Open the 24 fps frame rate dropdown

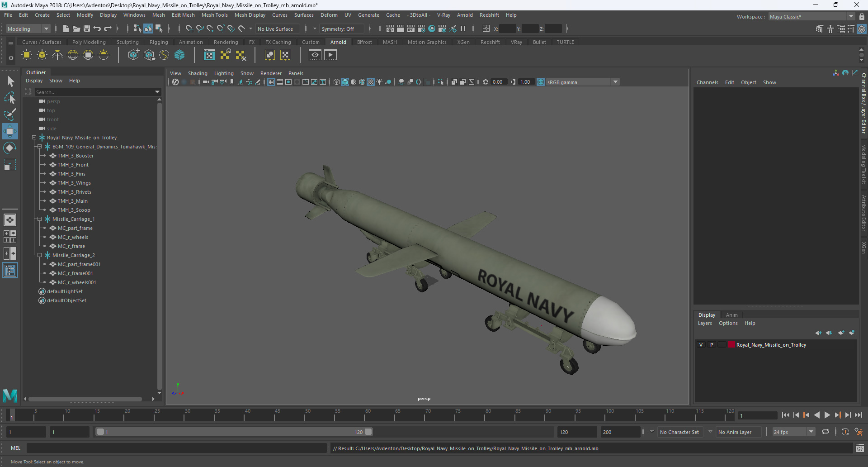coord(794,432)
